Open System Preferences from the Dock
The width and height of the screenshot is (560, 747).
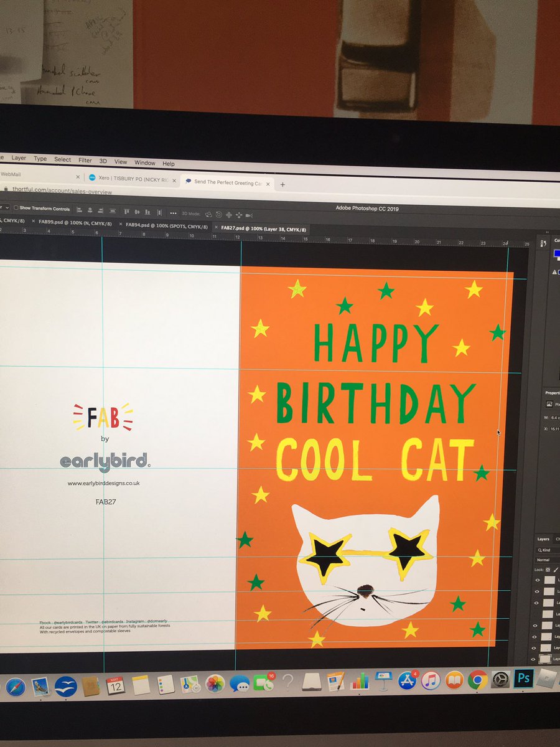(x=501, y=680)
